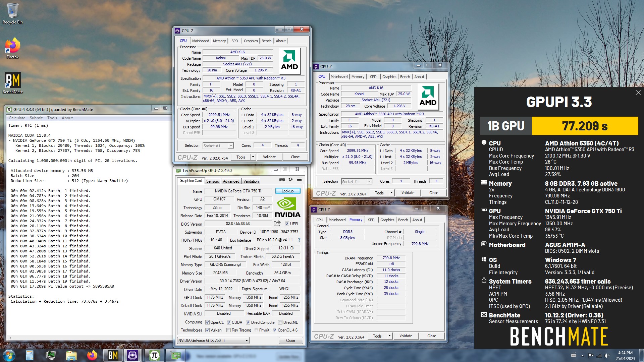644x362 pixels.
Task: Toggle the UEFI checkbox in GPU-Z
Action: click(287, 224)
